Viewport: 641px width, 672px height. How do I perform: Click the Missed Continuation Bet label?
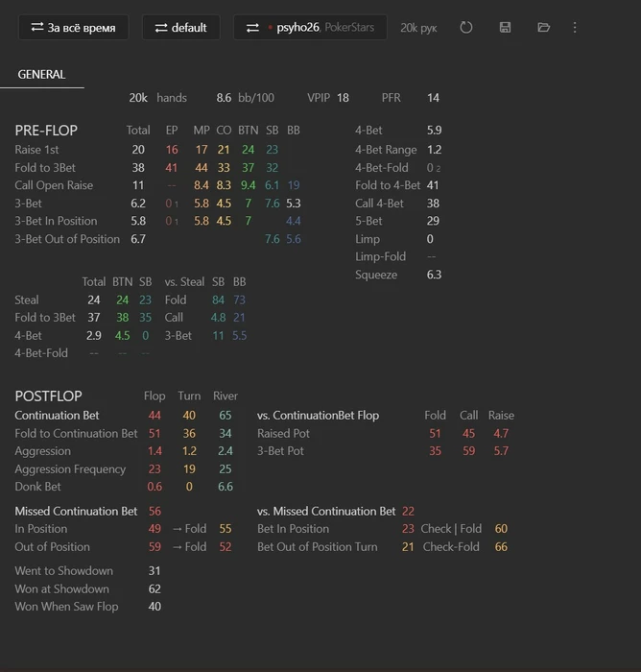click(76, 511)
